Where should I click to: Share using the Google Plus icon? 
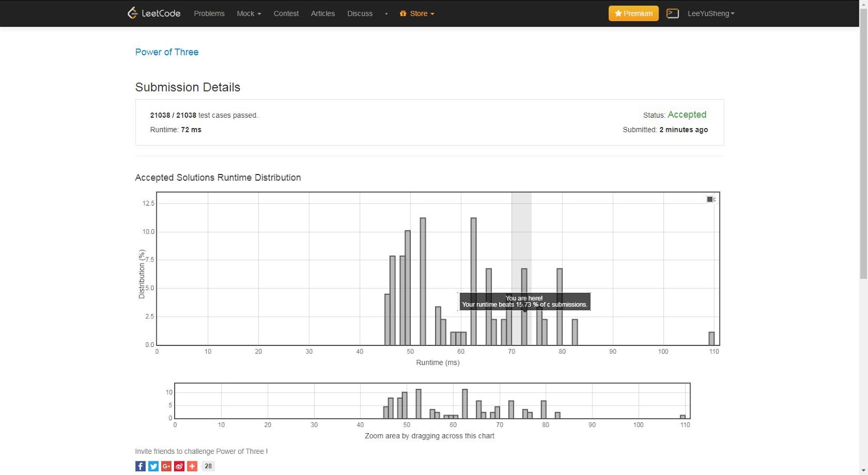pyautogui.click(x=167, y=466)
